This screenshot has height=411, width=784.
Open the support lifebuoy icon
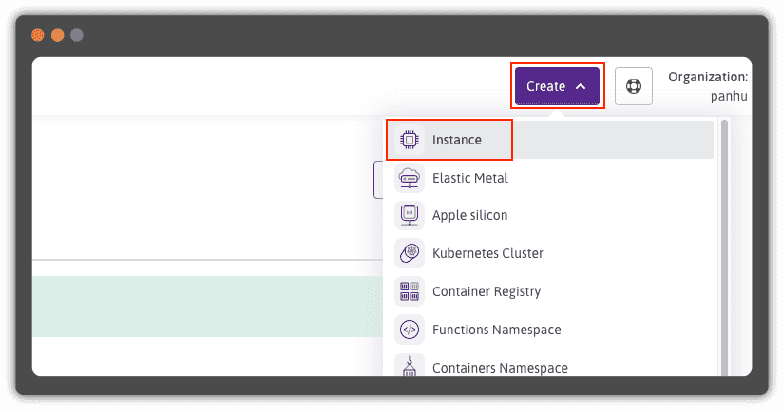pos(633,86)
